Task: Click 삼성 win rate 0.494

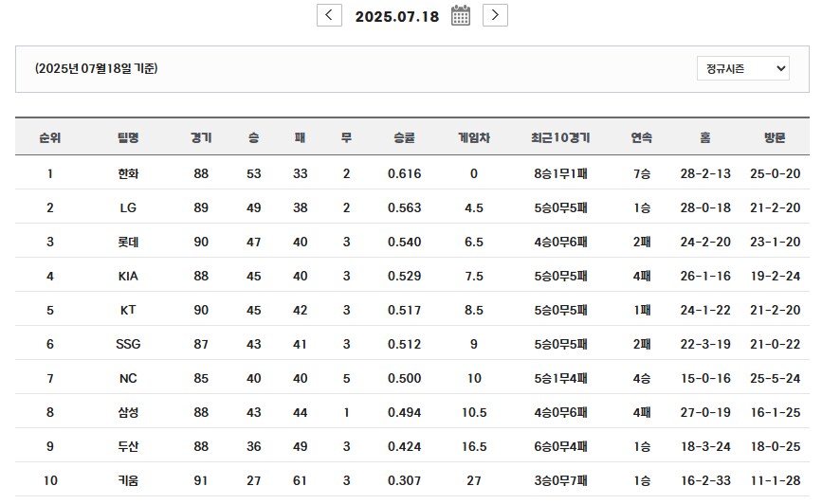Action: point(404,412)
